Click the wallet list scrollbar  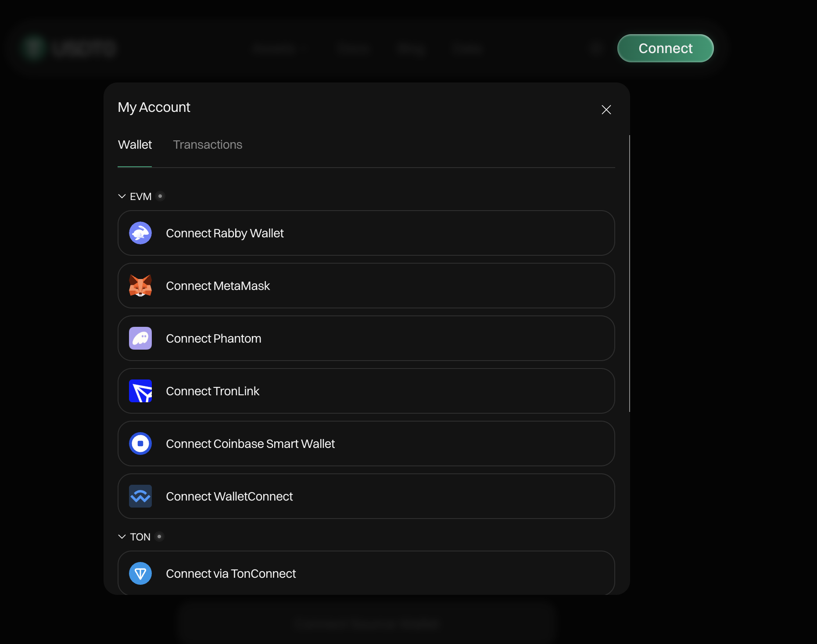coord(629,273)
